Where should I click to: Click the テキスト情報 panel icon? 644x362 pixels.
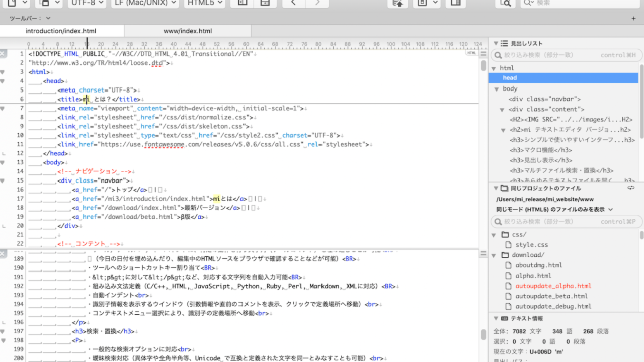coord(504,319)
